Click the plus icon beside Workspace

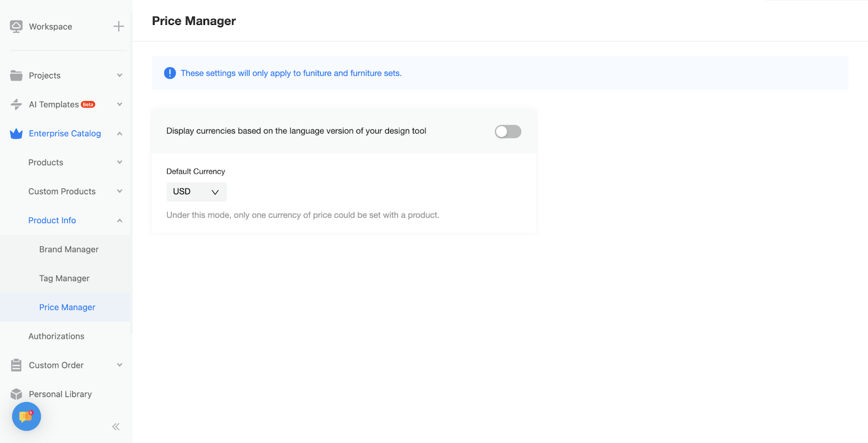point(119,27)
